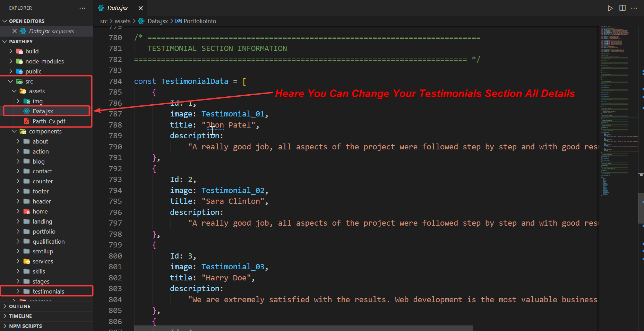Collapse the src folder

pyautogui.click(x=29, y=81)
